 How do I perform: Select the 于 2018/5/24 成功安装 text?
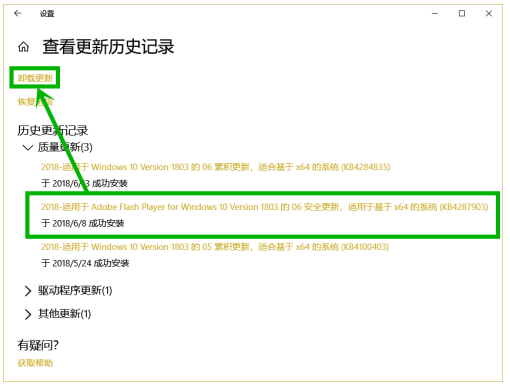(85, 263)
